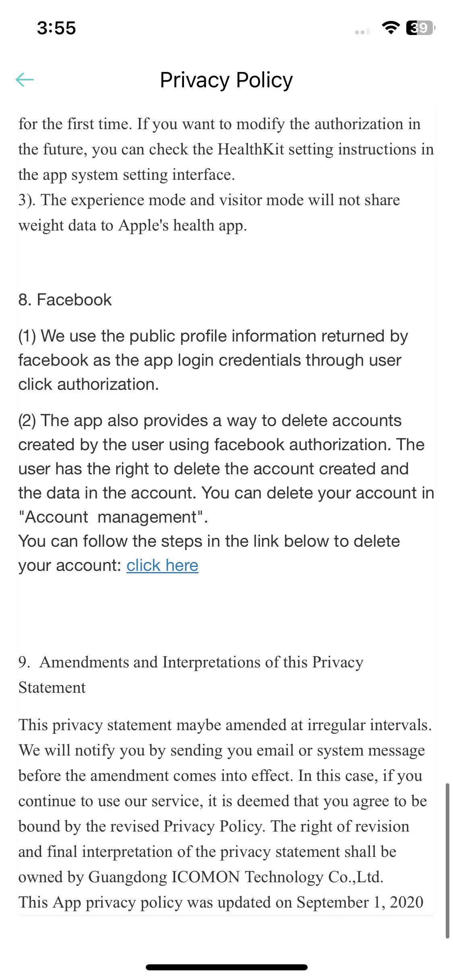The image size is (453, 980).
Task: Tap "This privacy statement maybe amended" sentence
Action: (x=225, y=725)
